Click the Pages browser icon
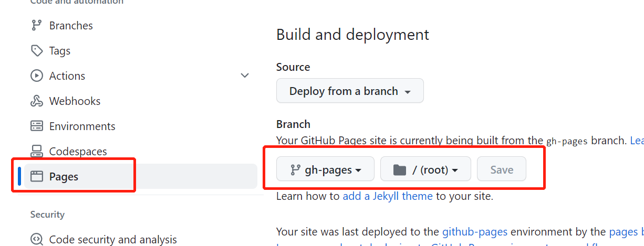Image resolution: width=644 pixels, height=246 pixels. point(36,177)
